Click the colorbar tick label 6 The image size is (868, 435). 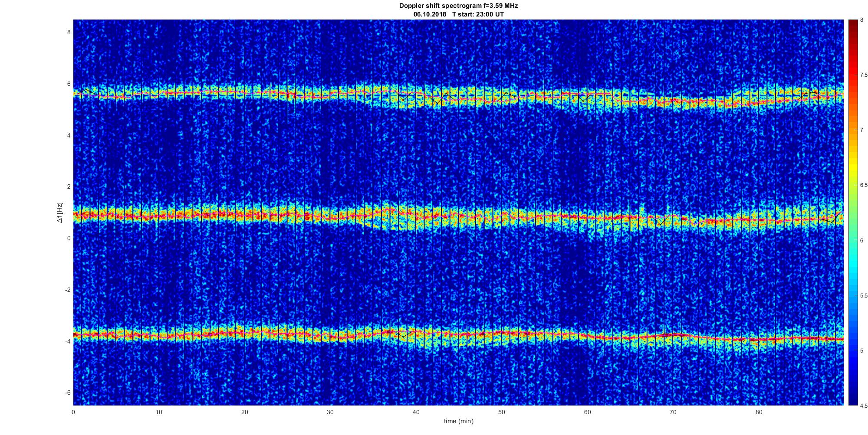coord(862,240)
